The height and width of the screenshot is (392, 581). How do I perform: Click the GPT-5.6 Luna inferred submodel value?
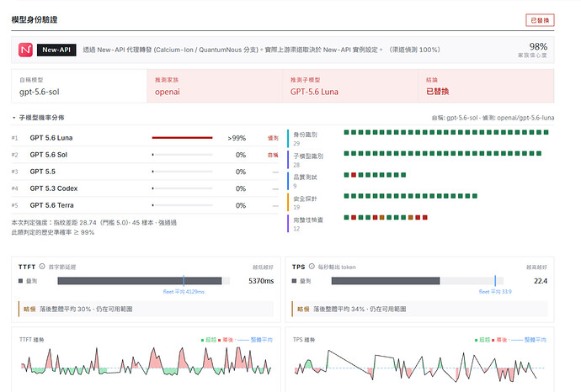pos(314,92)
